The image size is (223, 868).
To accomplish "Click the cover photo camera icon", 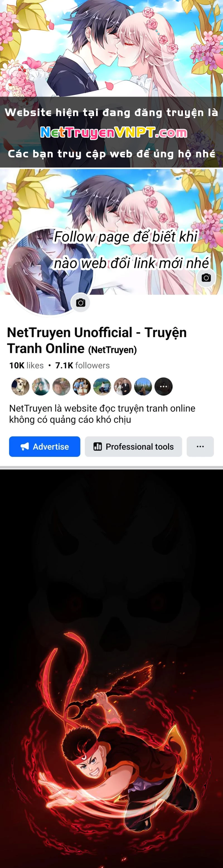I will tap(206, 278).
